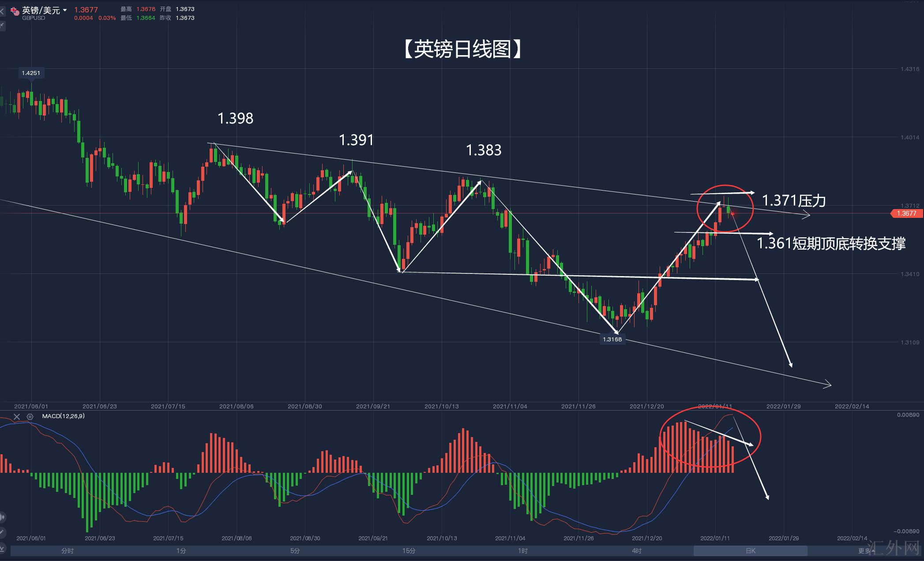The width and height of the screenshot is (924, 561).
Task: Switch chart to 4时 timeframe
Action: pos(636,551)
